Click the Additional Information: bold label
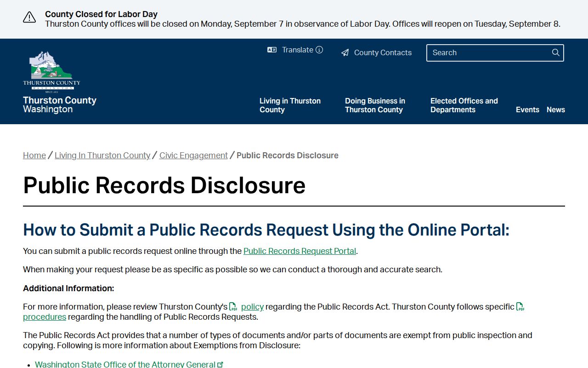588x368 pixels. [68, 288]
